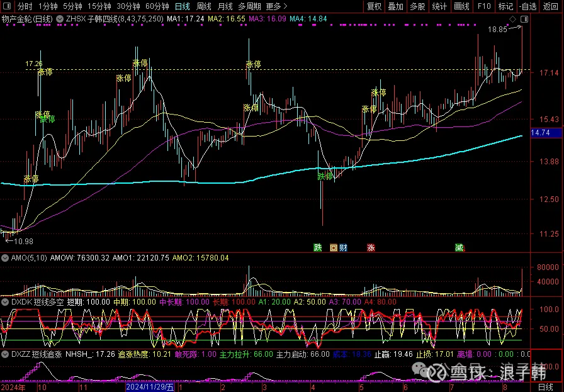Click the 回 event marker icon
Screen dimensions: 564x392
334,248
